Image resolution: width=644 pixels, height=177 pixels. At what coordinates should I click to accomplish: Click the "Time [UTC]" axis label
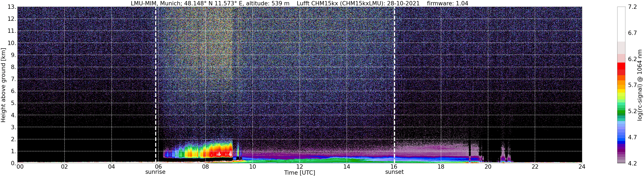299,173
